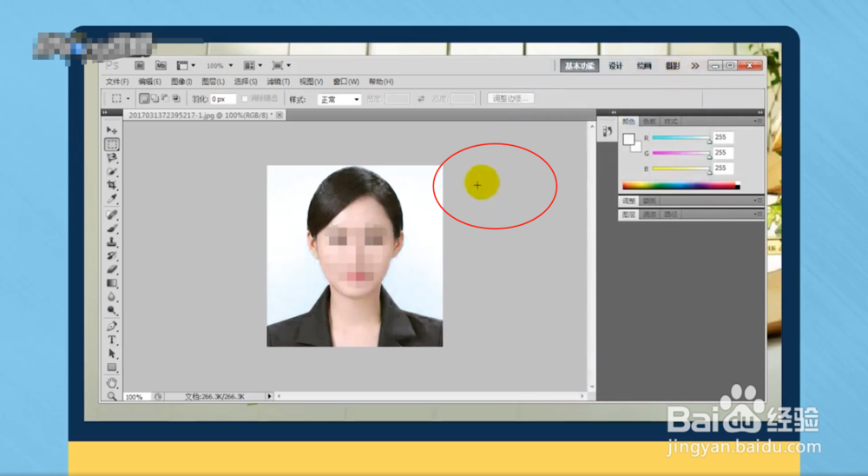Select the Clone Stamp tool

coord(112,242)
